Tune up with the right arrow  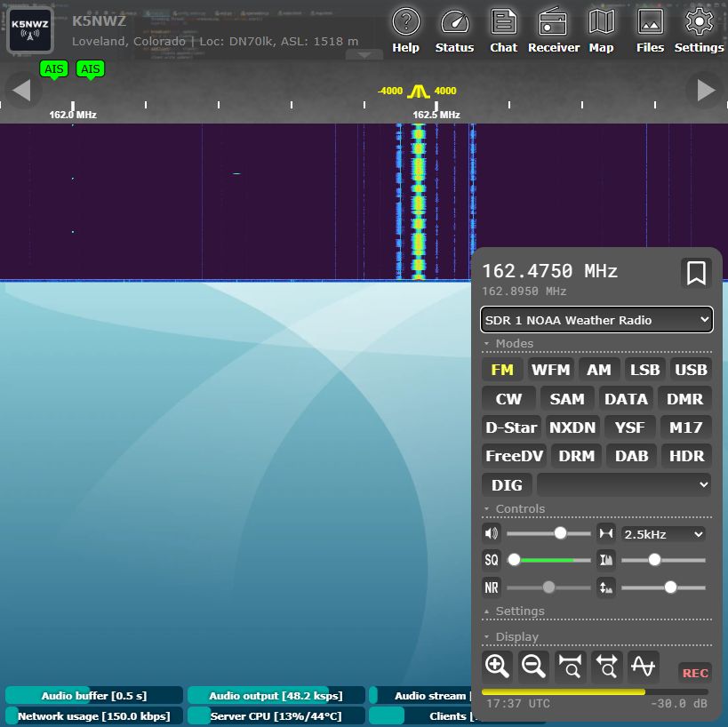point(706,90)
